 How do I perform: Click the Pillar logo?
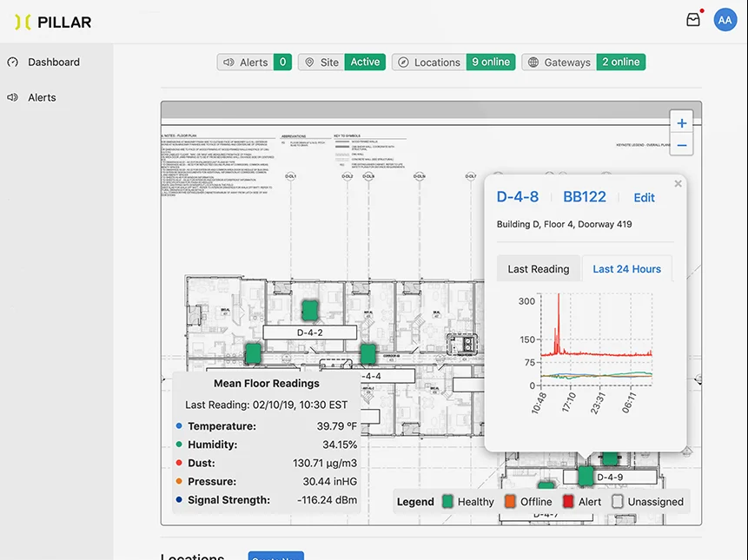[x=53, y=22]
